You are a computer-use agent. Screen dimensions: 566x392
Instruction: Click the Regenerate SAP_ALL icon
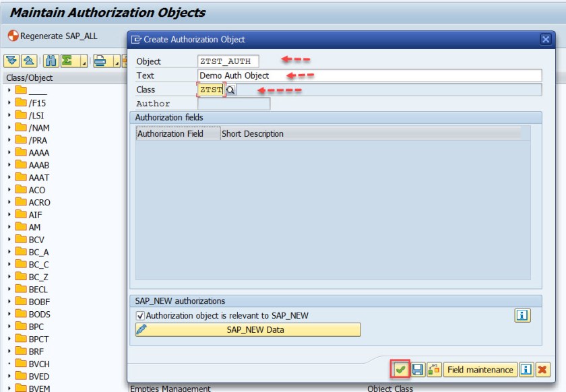13,36
